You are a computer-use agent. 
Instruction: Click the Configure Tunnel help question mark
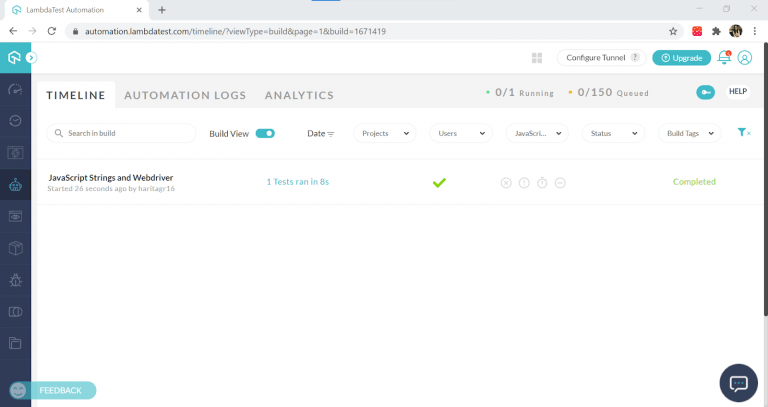coord(635,57)
